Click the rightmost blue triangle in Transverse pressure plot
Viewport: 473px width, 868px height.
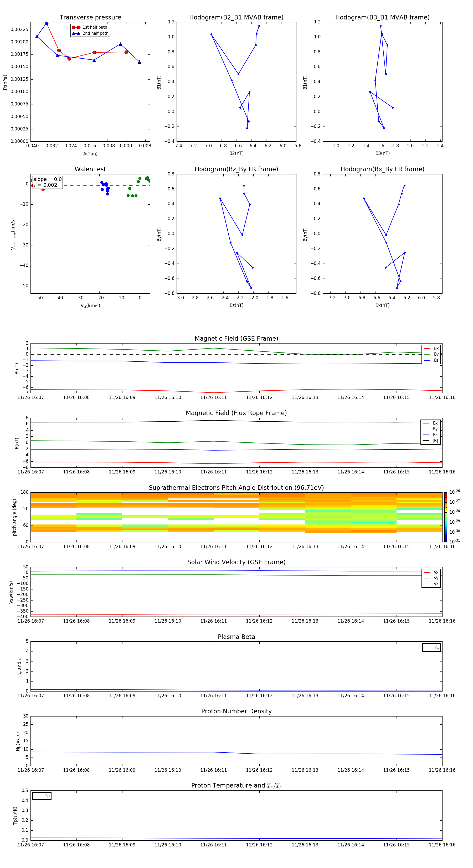(x=139, y=62)
